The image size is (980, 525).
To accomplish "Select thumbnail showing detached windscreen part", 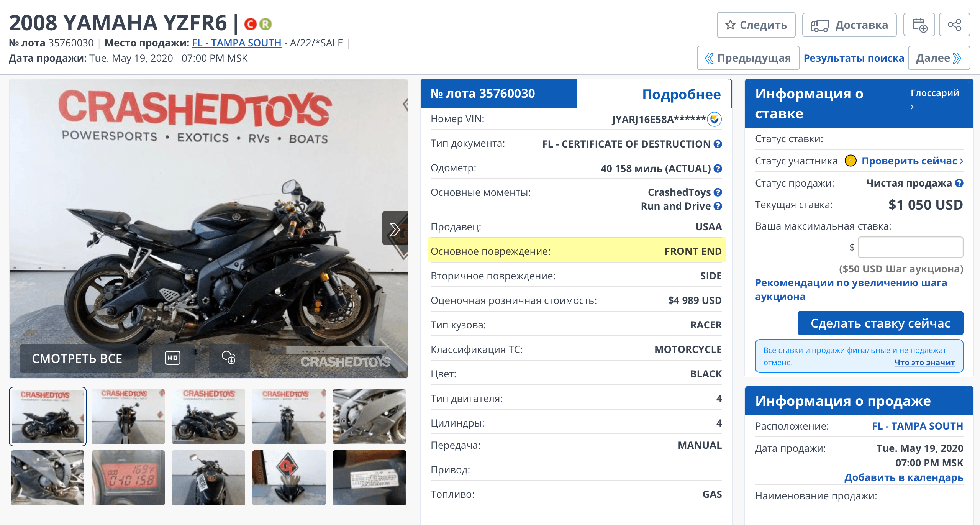I will [x=289, y=478].
